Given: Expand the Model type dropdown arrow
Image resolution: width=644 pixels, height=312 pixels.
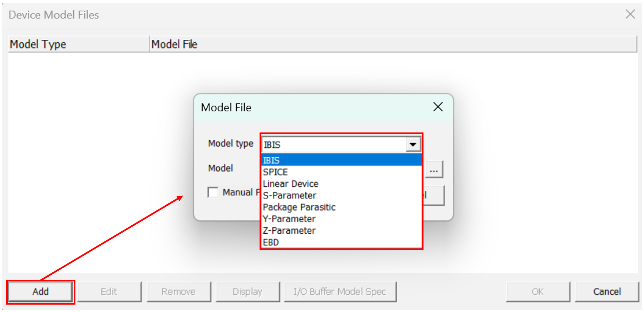Looking at the screenshot, I should point(413,145).
